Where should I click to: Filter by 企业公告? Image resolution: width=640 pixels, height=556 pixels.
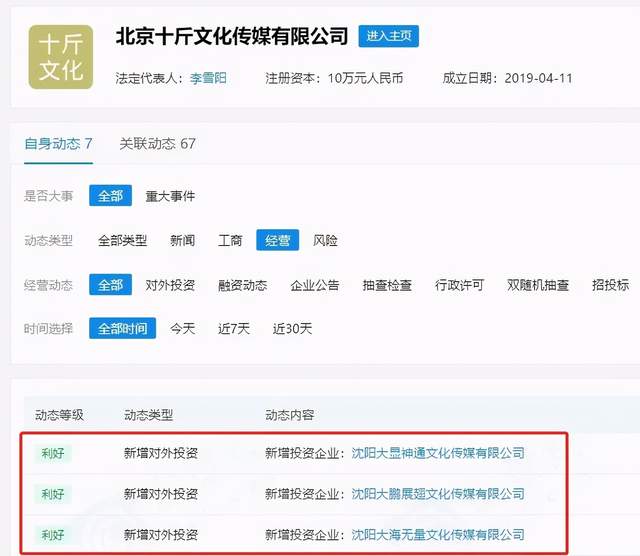pyautogui.click(x=315, y=285)
